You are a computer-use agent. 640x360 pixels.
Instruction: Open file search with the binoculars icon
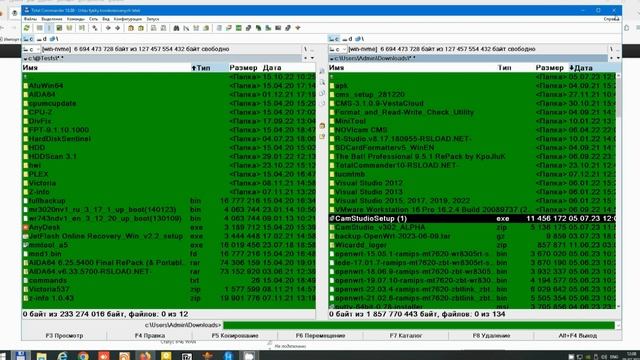click(176, 28)
